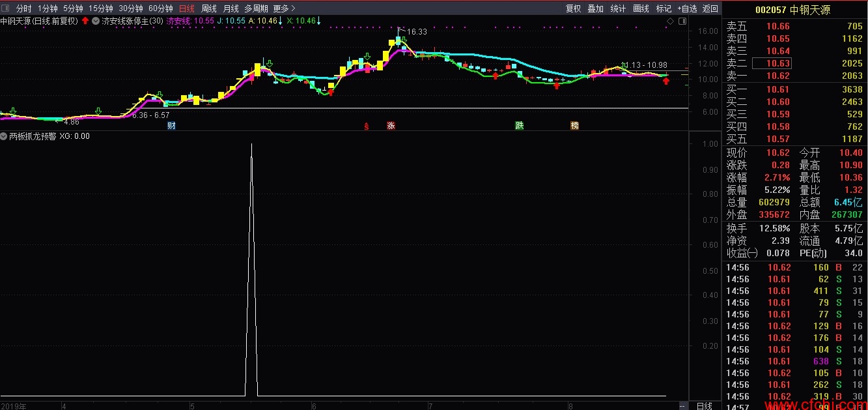Screen dimensions: 868x410
Task: Click 卖三 price 10.64
Action: click(778, 51)
